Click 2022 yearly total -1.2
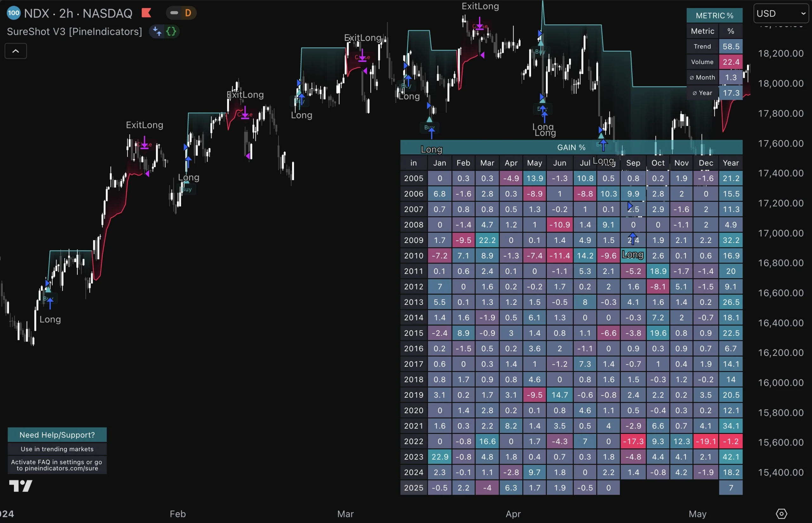 point(731,441)
